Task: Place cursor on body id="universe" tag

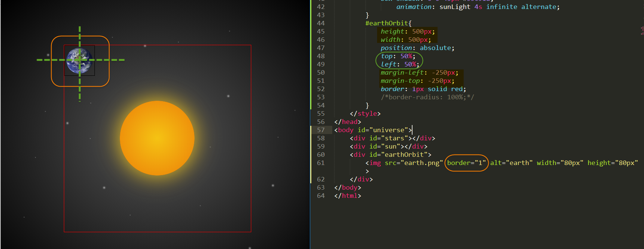Action: click(x=373, y=130)
